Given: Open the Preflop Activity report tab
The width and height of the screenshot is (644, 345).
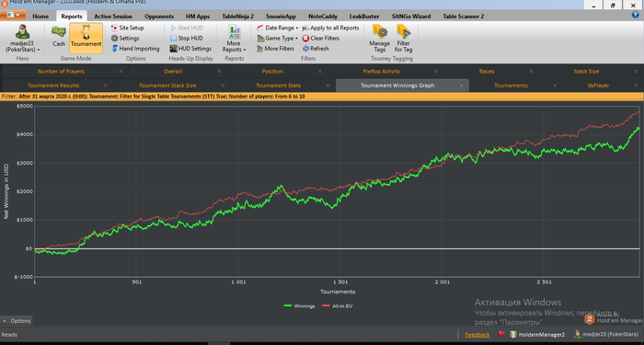Looking at the screenshot, I should (x=381, y=72).
